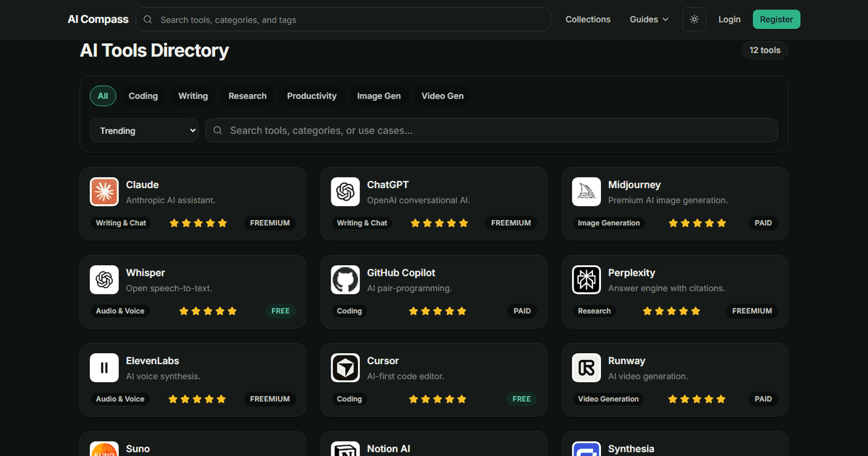This screenshot has width=868, height=456.
Task: Click the Midjourney sailboat icon
Action: 587,192
